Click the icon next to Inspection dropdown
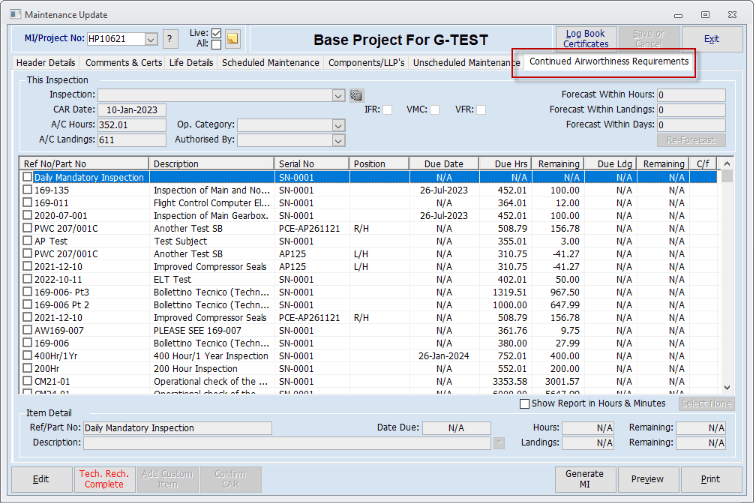The width and height of the screenshot is (754, 503). (x=356, y=96)
